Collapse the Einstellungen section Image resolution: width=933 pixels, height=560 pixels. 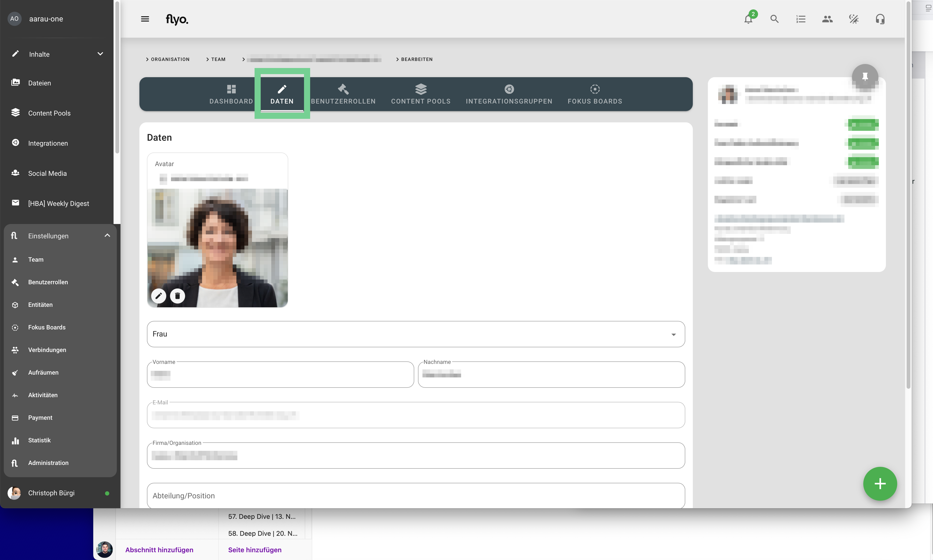click(107, 236)
